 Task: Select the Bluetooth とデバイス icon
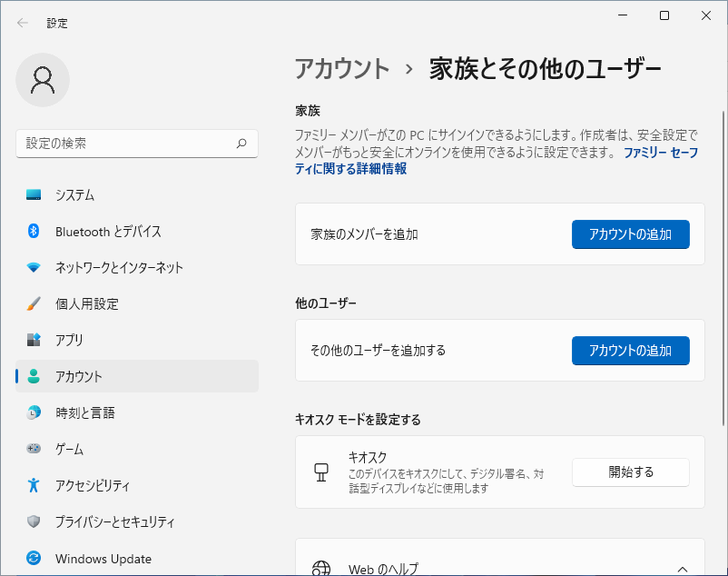[34, 231]
